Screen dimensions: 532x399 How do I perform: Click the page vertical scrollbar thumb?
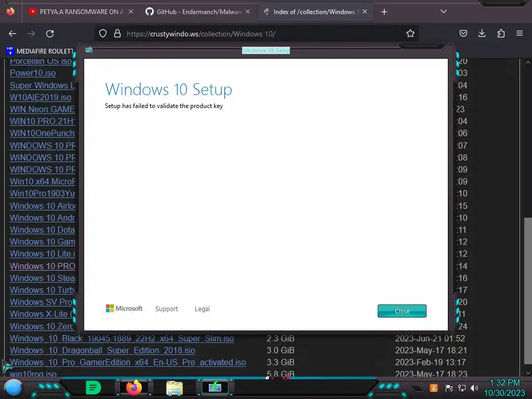tap(528, 290)
